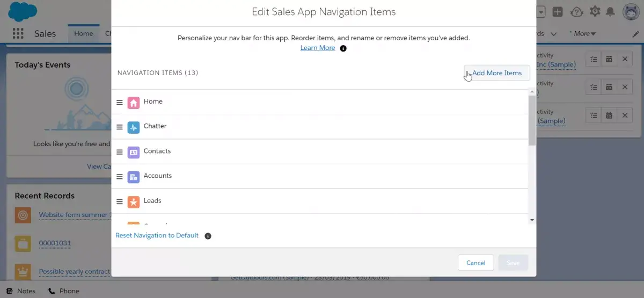
Task: Grab the reorder handle for Home
Action: pyautogui.click(x=120, y=102)
